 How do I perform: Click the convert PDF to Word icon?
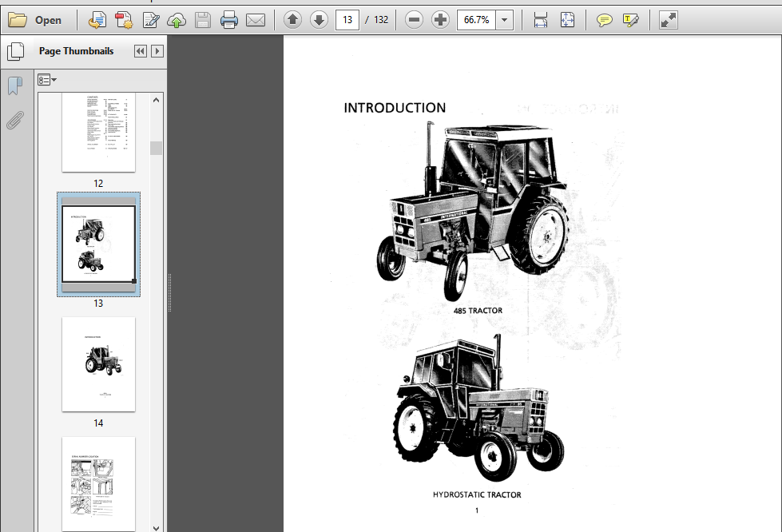pos(97,20)
